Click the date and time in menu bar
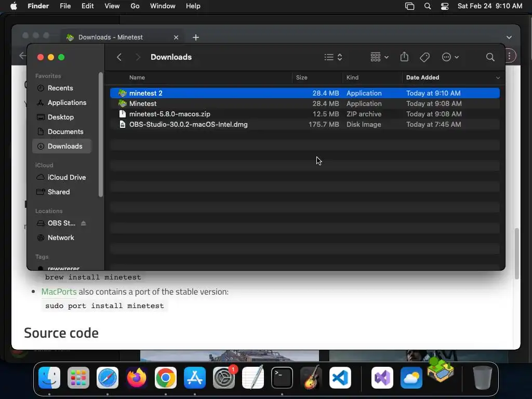532x399 pixels. point(490,6)
